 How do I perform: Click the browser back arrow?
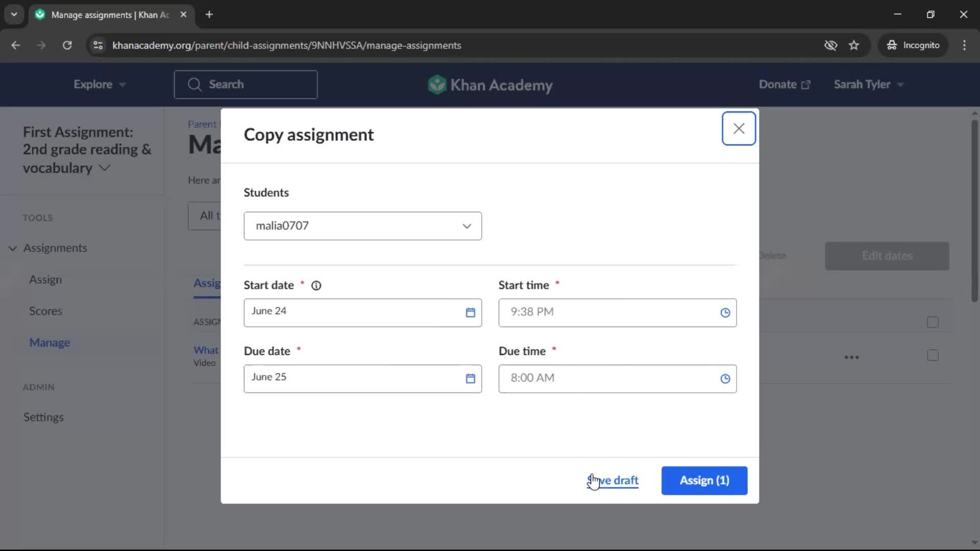(x=16, y=45)
